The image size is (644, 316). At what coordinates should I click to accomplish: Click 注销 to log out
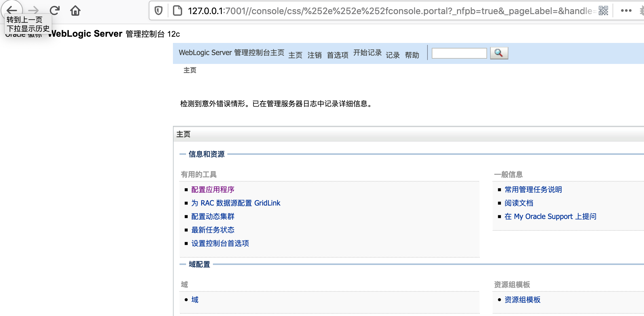coord(314,55)
